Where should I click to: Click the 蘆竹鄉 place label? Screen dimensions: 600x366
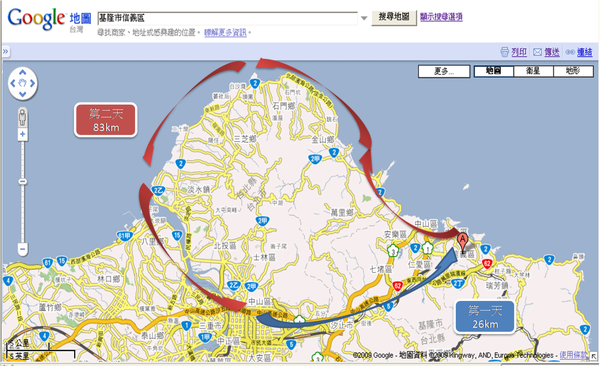pyautogui.click(x=50, y=307)
